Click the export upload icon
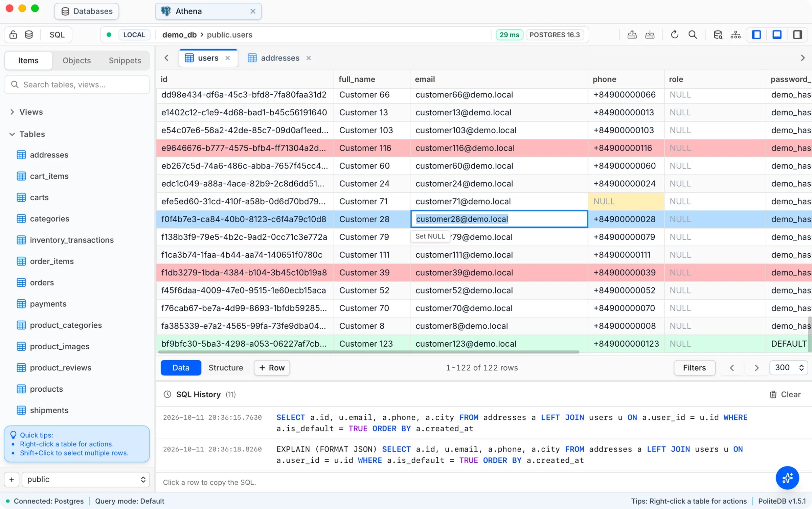812x509 pixels. coord(632,35)
